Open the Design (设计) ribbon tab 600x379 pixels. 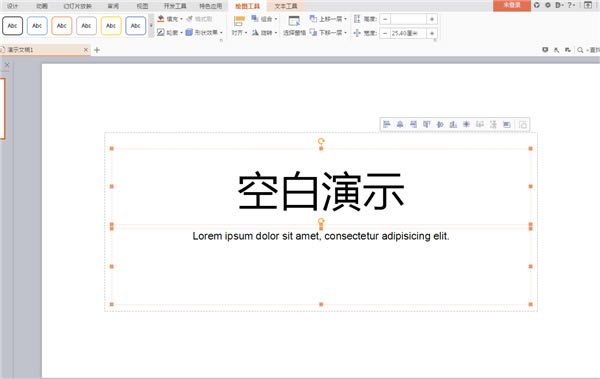tap(13, 6)
